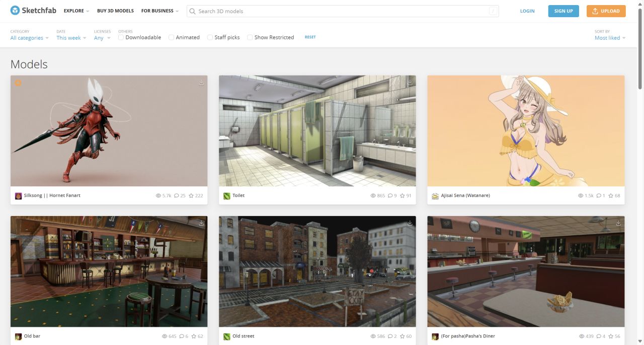Enable the Show Restricted checkbox
The image size is (644, 345).
[250, 37]
